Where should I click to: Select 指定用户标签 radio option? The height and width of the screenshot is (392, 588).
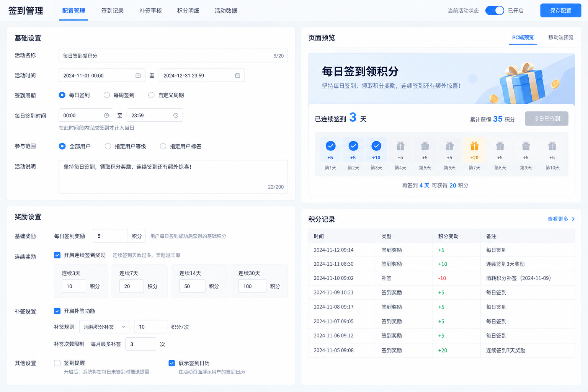(163, 146)
